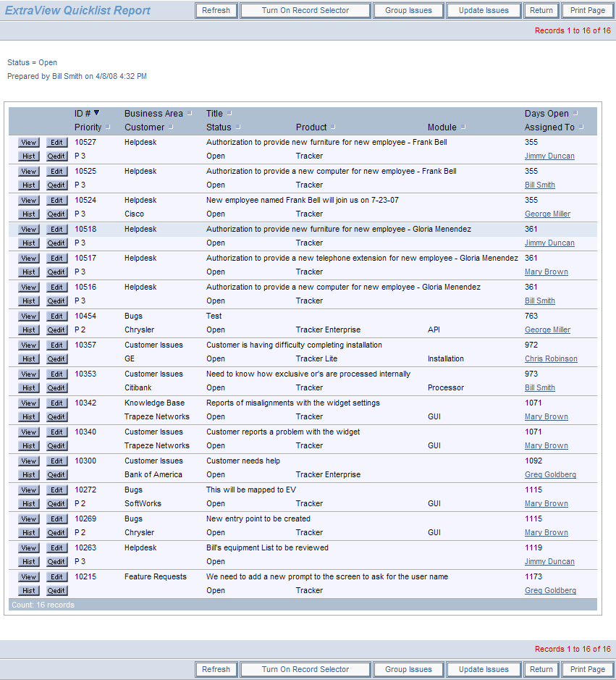Open history for issue 10357
This screenshot has height=680, width=616.
tap(29, 359)
